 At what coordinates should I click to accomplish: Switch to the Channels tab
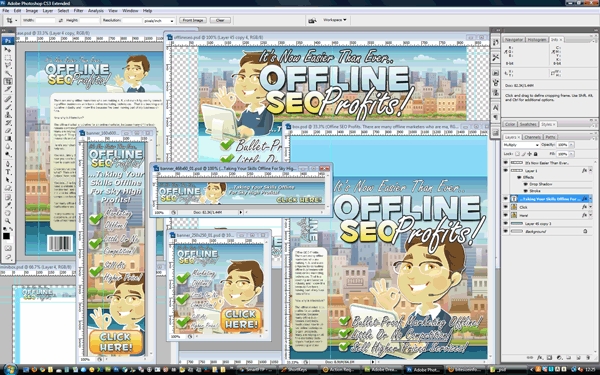[532, 137]
